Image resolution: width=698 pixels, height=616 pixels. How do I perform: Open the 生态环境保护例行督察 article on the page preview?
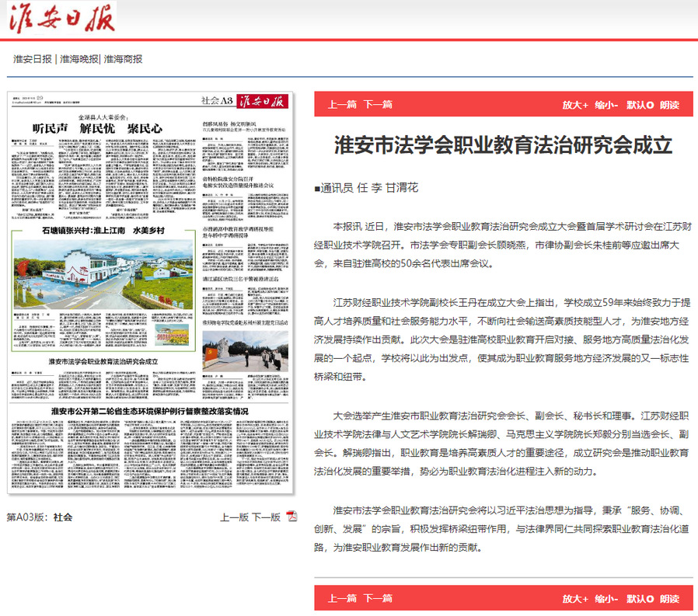click(149, 412)
